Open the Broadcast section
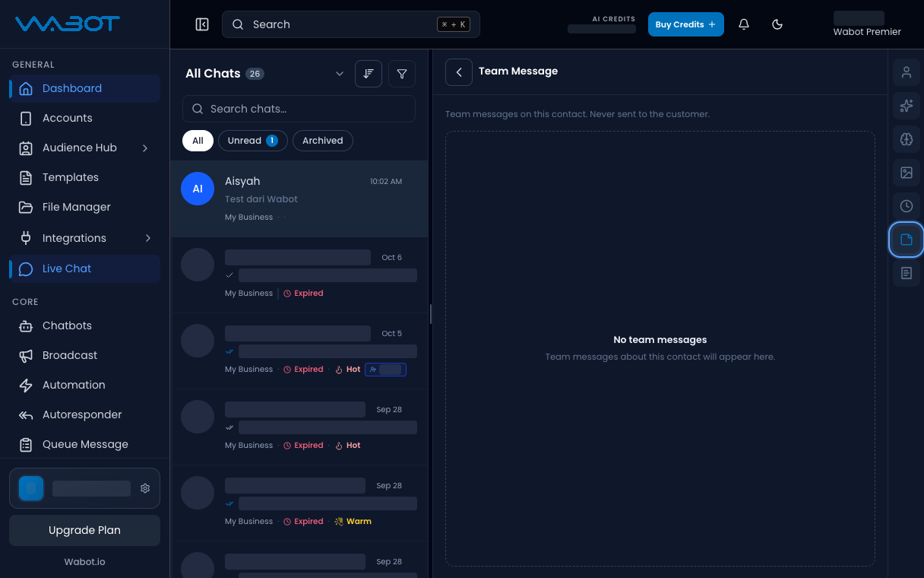This screenshot has width=924, height=578. pyautogui.click(x=84, y=355)
